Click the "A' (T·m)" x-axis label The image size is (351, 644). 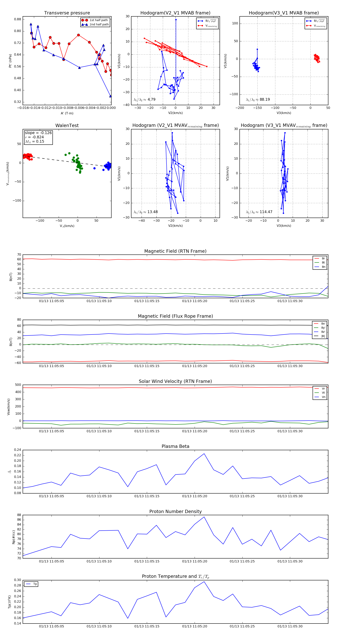point(67,113)
